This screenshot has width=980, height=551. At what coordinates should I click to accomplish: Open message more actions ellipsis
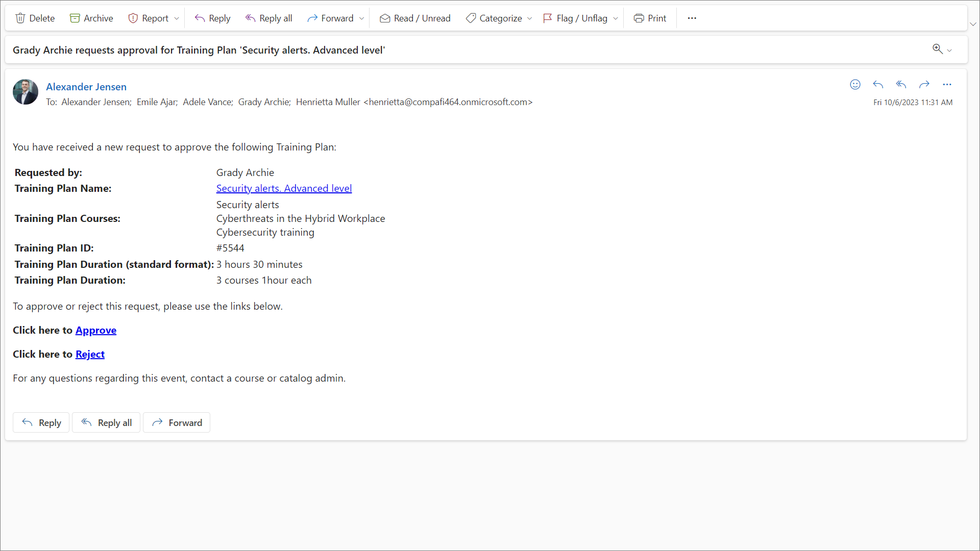[x=947, y=85]
